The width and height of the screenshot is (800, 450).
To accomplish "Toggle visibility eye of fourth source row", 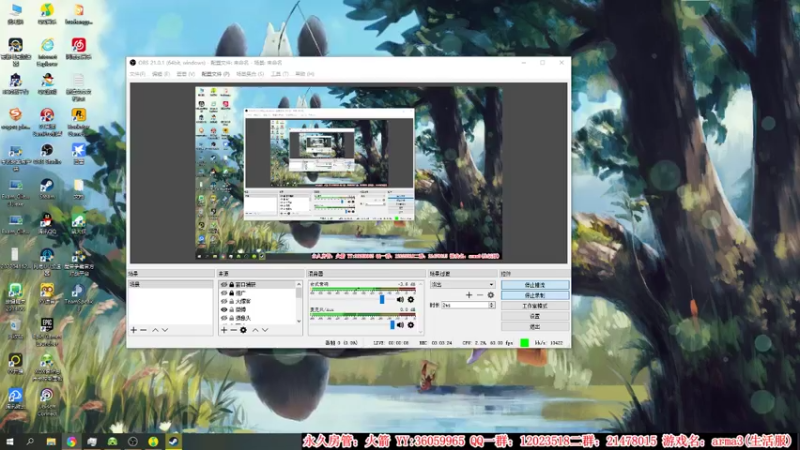I will pyautogui.click(x=224, y=309).
